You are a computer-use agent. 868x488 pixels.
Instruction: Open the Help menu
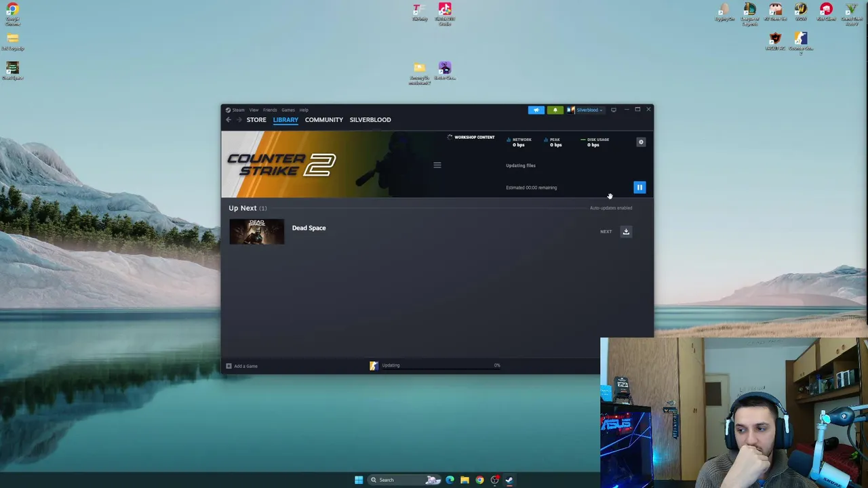[304, 110]
